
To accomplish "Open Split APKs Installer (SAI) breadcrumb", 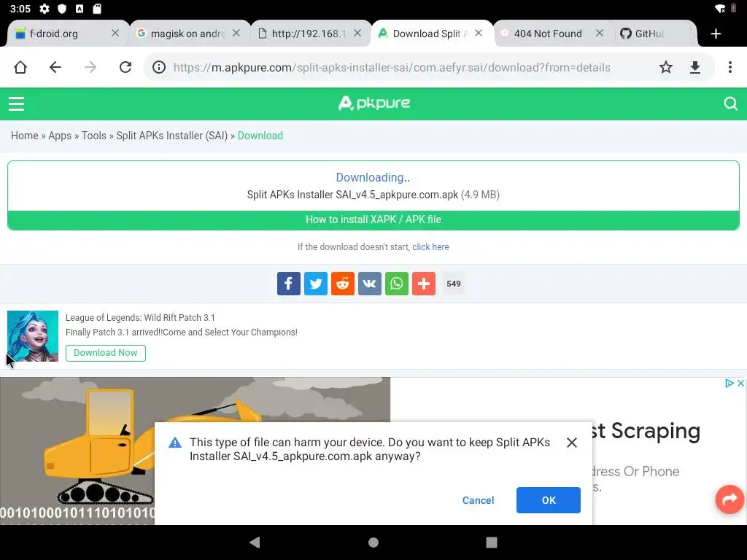I will tap(172, 136).
